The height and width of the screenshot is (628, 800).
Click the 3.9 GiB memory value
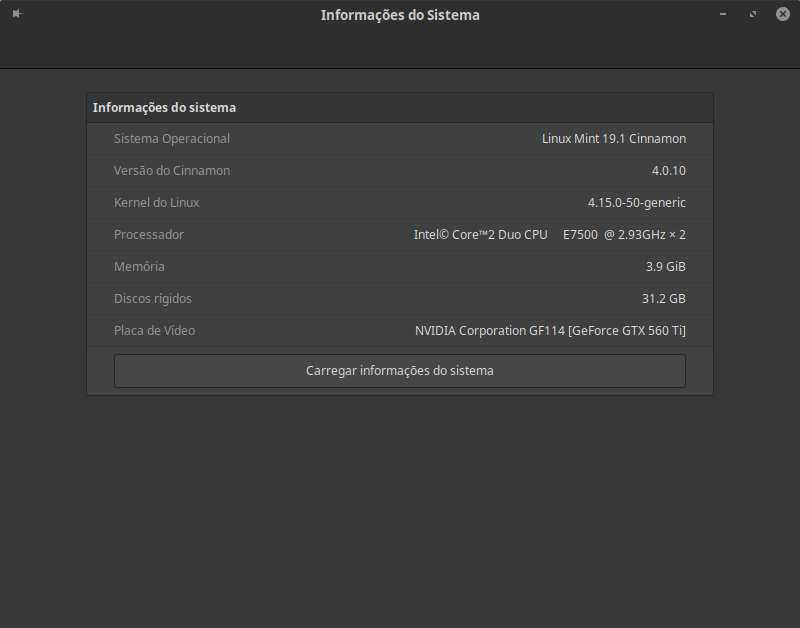665,267
